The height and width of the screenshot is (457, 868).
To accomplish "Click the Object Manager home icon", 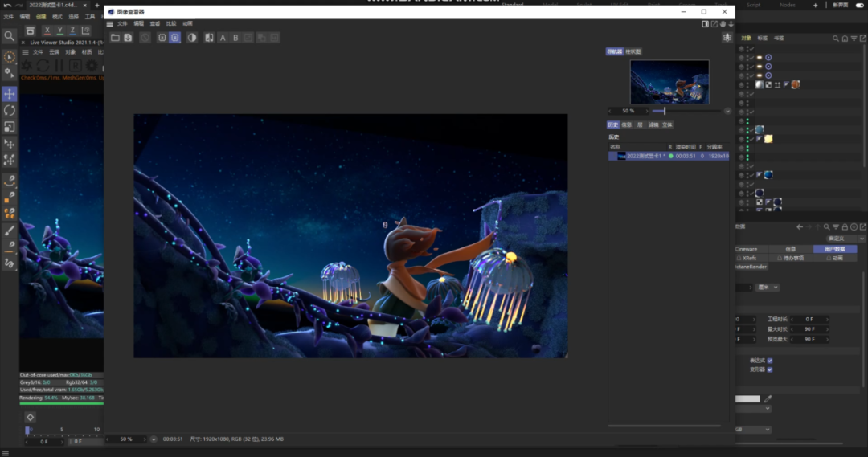I will coord(845,39).
